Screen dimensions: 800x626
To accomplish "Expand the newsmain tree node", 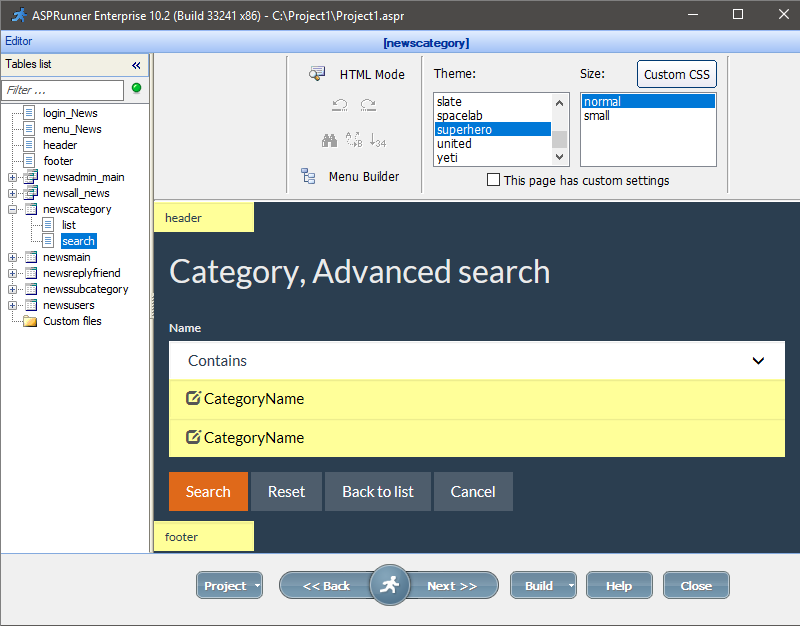I will pyautogui.click(x=10, y=257).
